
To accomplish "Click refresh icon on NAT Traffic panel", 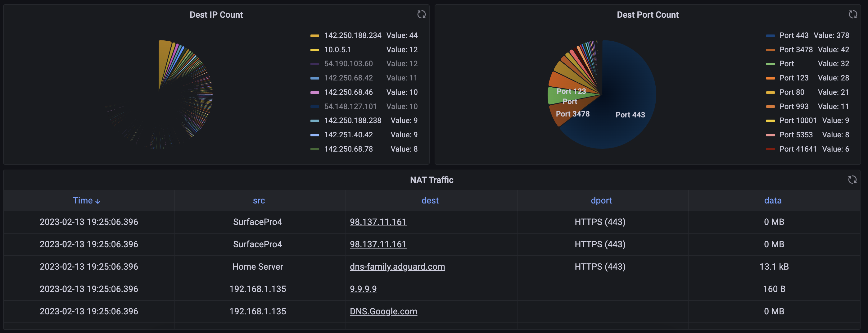I will click(852, 180).
